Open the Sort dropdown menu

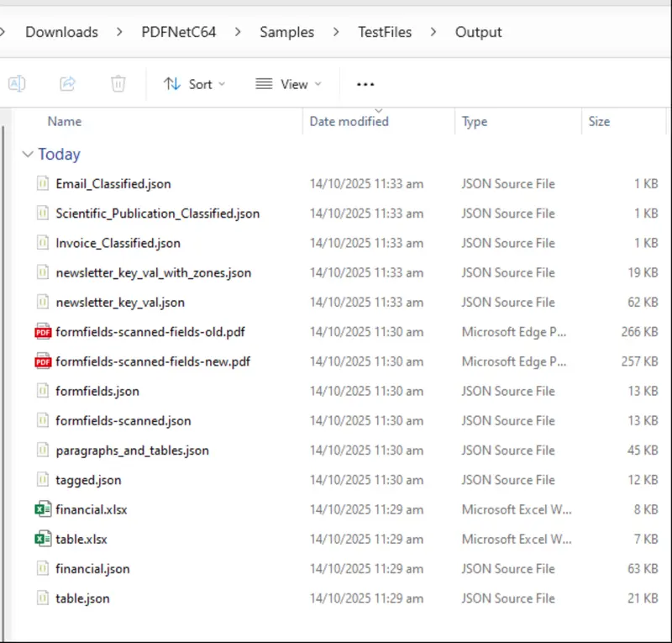click(194, 84)
